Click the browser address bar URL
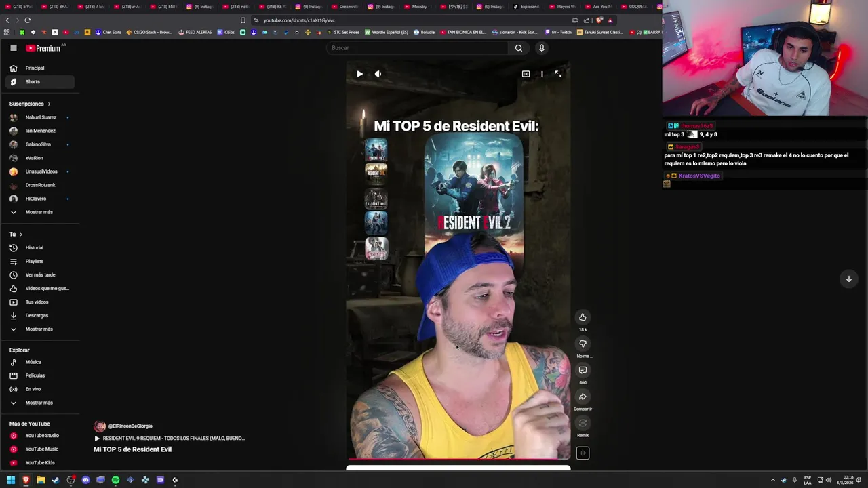 click(299, 20)
